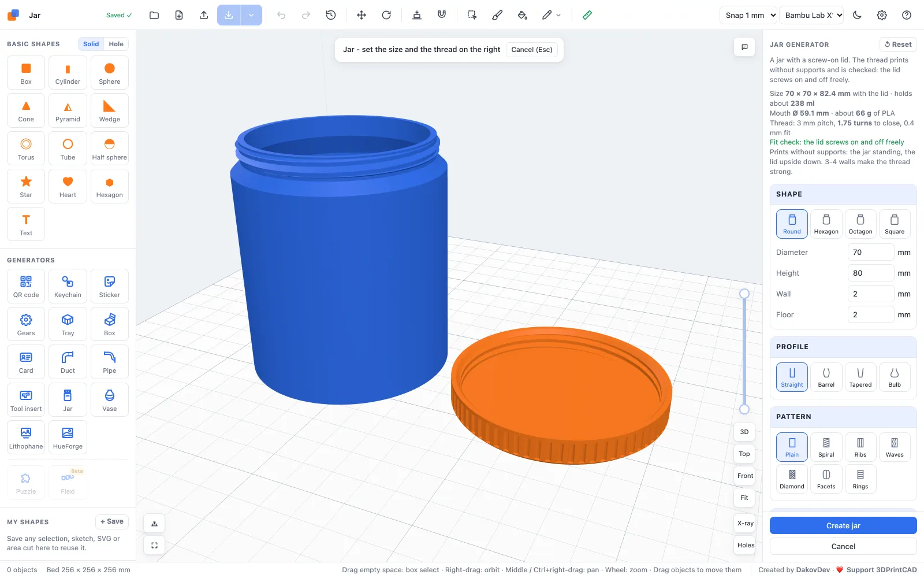Click the new file icon
Viewport: 924px width, 578px height.
[x=179, y=15]
